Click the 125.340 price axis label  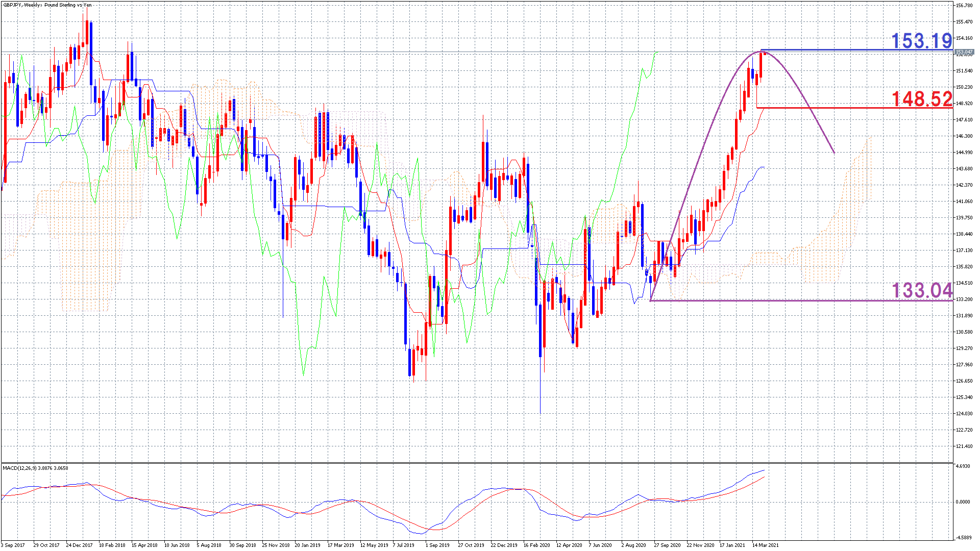point(964,397)
